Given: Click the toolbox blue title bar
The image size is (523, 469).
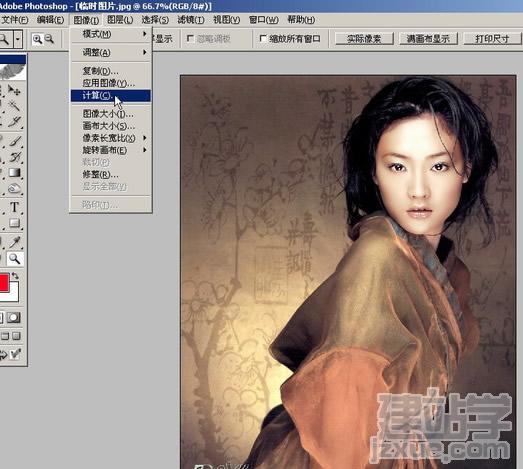Looking at the screenshot, I should [x=13, y=59].
